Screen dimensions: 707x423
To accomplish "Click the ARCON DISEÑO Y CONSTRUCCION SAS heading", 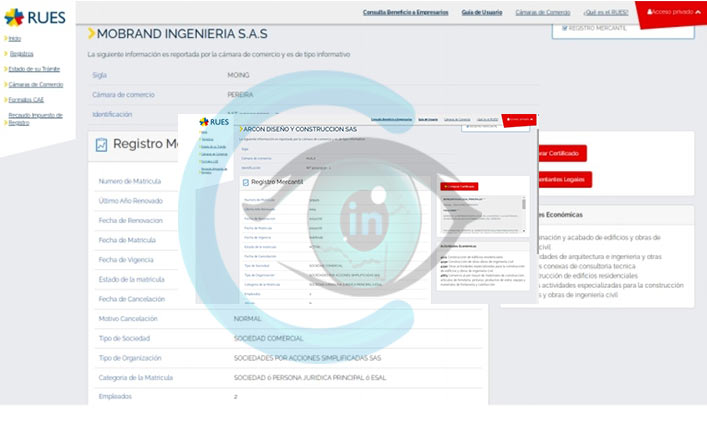I will pyautogui.click(x=300, y=129).
